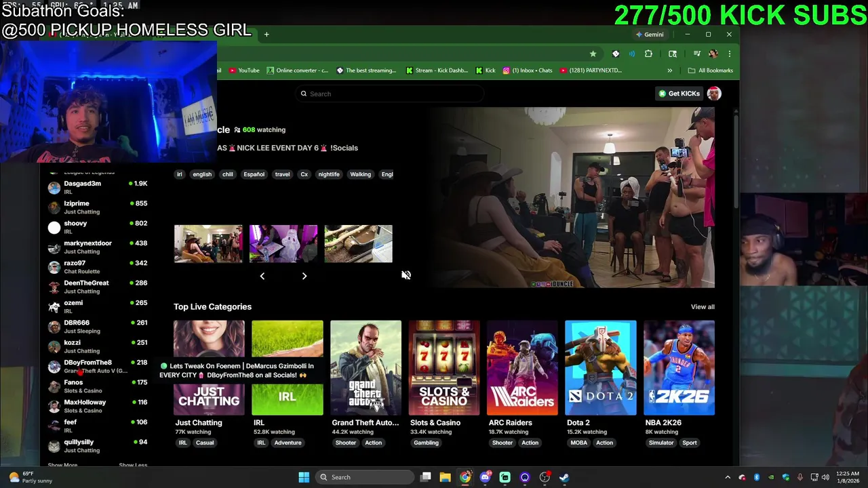Viewport: 868px width, 488px height.
Task: Open the Windows Start menu
Action: [304, 477]
